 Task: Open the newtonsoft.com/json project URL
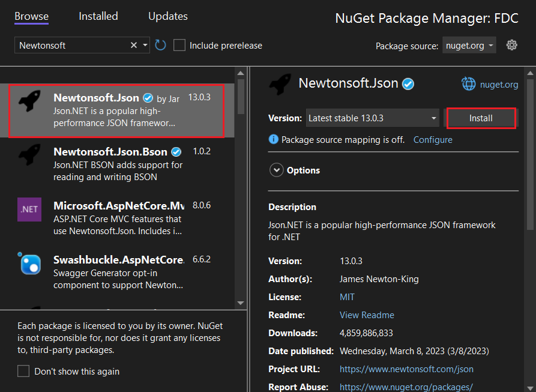click(406, 369)
